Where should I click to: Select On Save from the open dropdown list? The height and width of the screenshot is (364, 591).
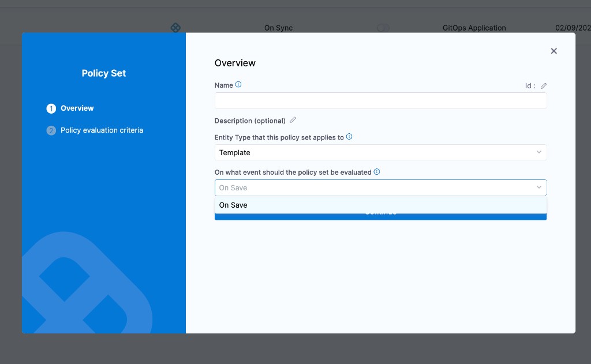(233, 205)
